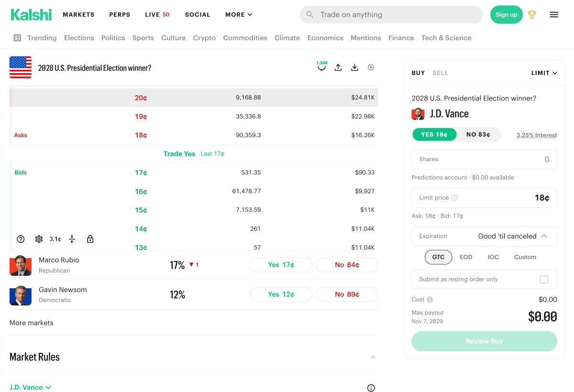The height and width of the screenshot is (392, 574).
Task: Select NO 83¢ in the order panel
Action: coord(478,135)
